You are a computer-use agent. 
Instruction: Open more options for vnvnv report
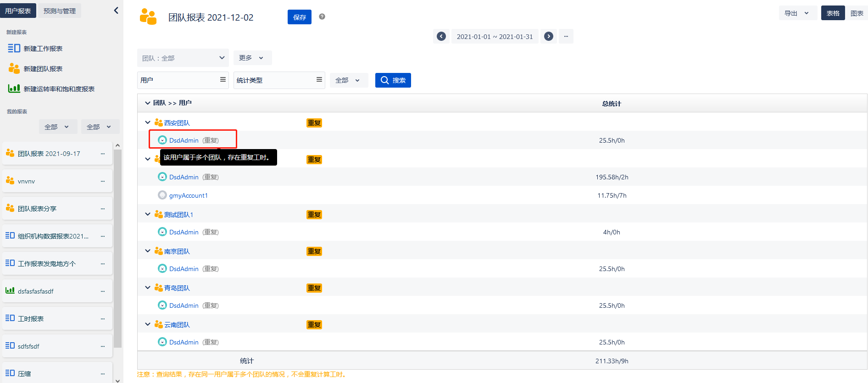103,181
